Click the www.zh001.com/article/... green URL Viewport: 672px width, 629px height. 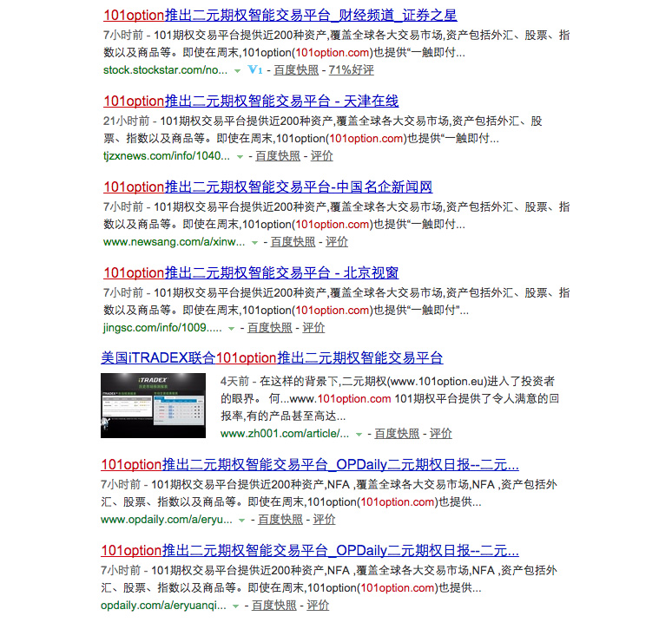click(285, 434)
